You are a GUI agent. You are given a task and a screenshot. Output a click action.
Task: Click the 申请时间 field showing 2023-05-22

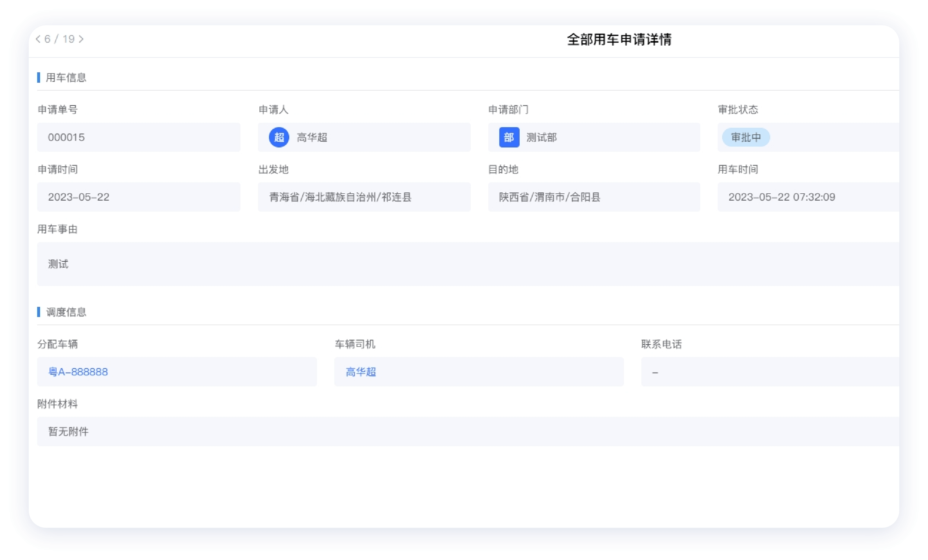(x=139, y=197)
